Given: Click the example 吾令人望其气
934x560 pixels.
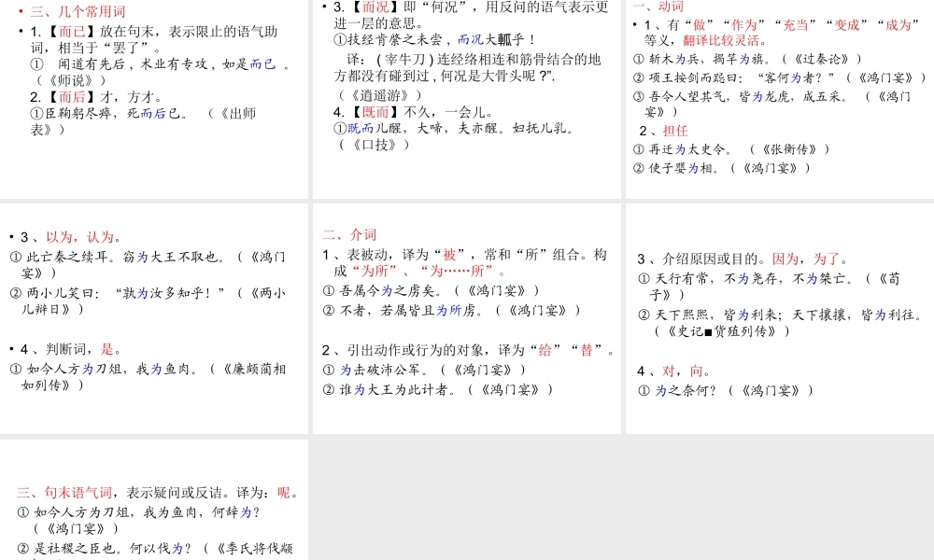Looking at the screenshot, I should 741,97.
